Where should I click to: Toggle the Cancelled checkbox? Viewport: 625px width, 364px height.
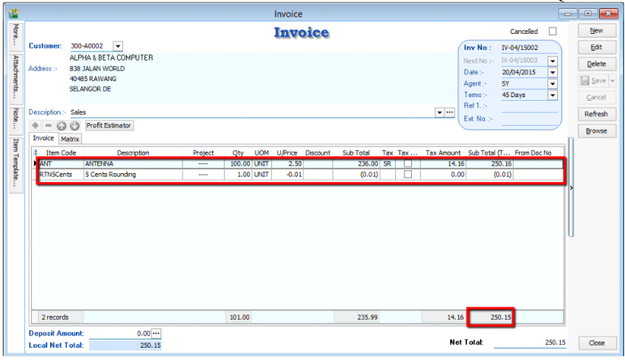point(553,32)
